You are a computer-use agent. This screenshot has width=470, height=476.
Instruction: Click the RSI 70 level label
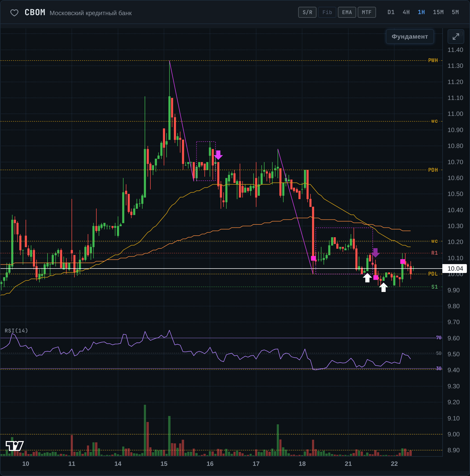tap(439, 338)
